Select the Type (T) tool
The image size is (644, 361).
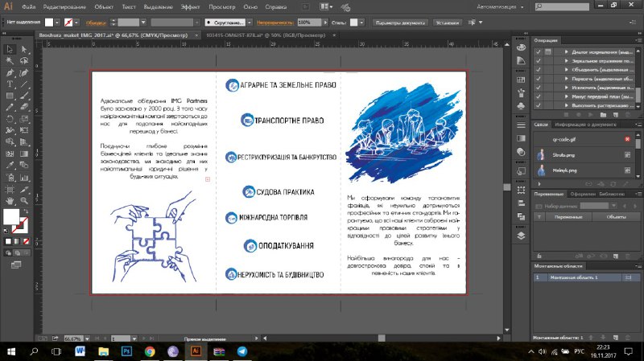click(10, 84)
